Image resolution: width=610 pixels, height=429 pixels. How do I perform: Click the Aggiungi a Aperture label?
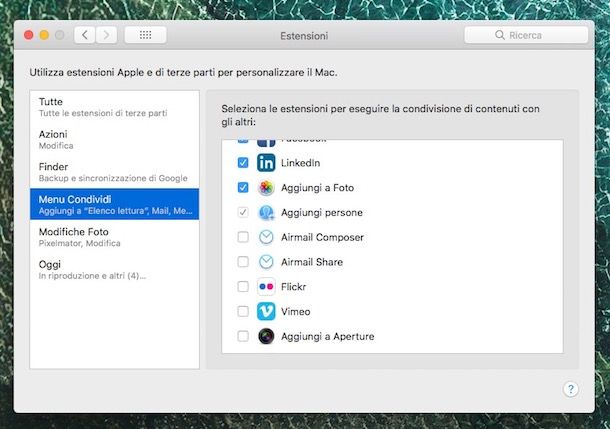point(328,336)
